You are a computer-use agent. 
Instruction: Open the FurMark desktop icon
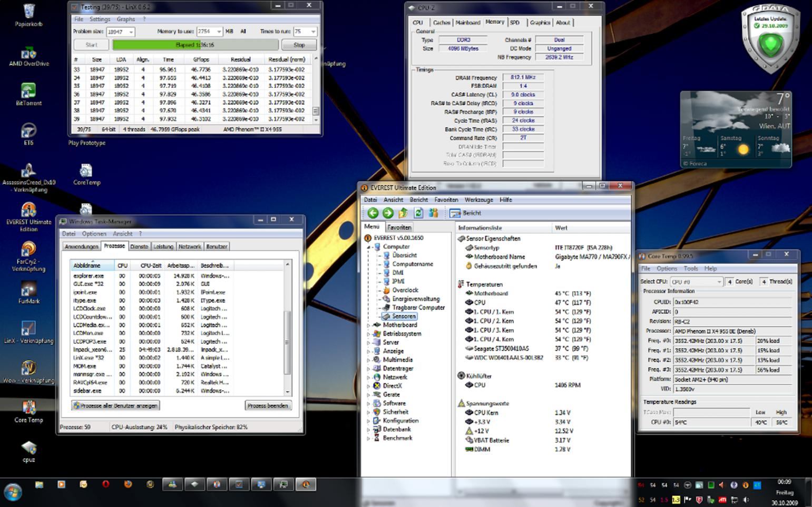(29, 293)
